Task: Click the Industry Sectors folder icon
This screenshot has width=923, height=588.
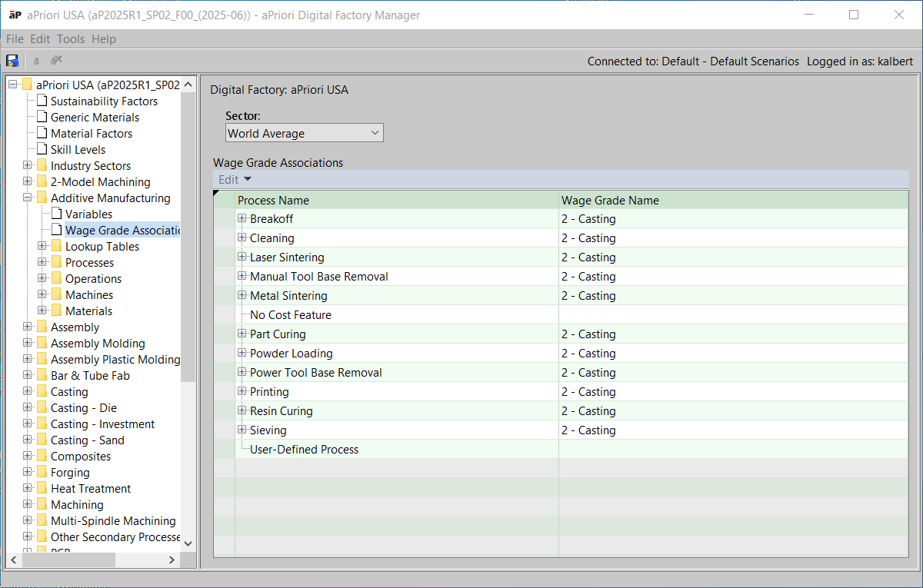Action: pyautogui.click(x=42, y=165)
